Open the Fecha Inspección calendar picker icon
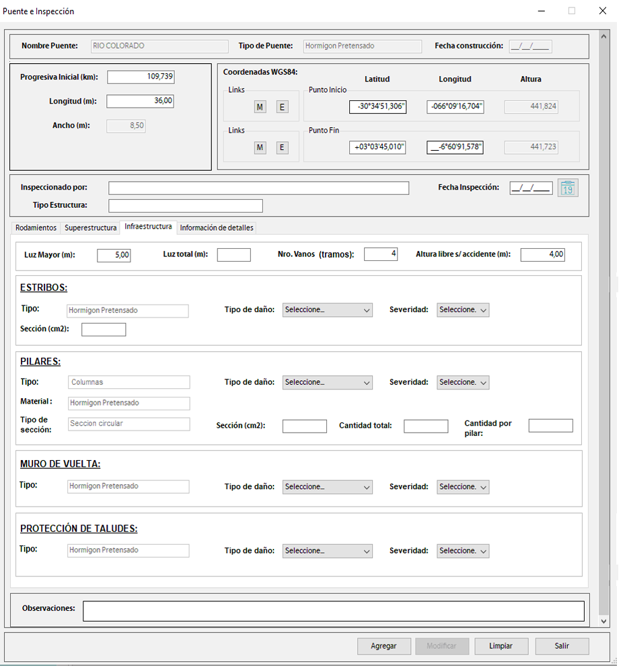Viewport: 623px width, 672px height. tap(567, 188)
